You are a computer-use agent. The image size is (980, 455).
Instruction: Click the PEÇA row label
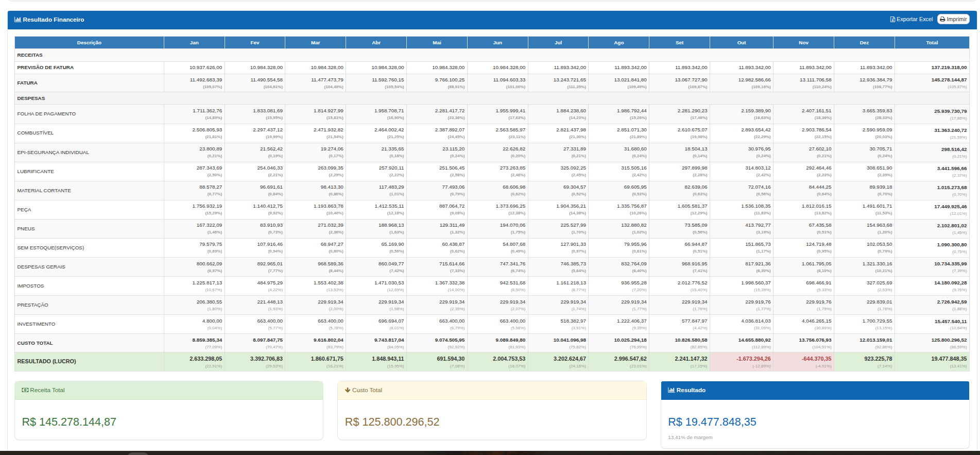click(x=24, y=210)
